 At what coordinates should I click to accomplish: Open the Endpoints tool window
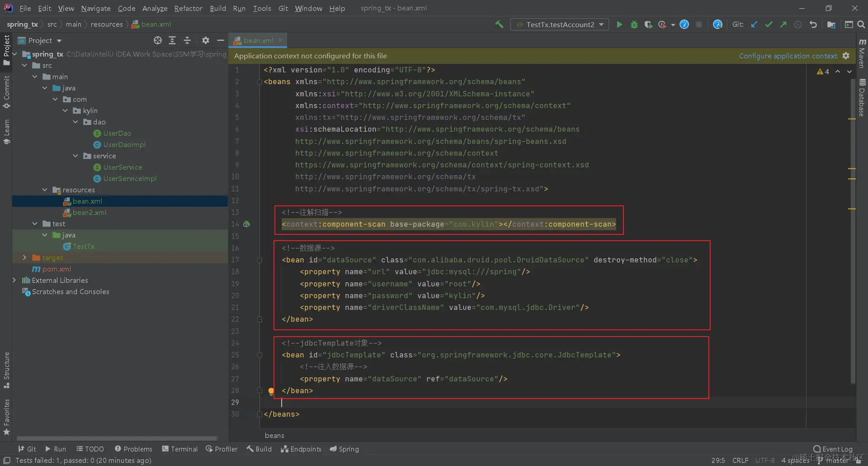coord(301,449)
